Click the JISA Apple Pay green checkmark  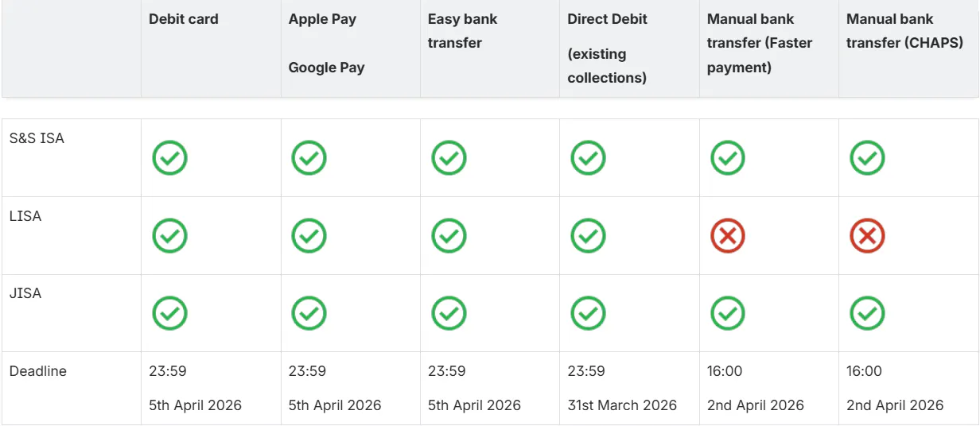pyautogui.click(x=309, y=313)
